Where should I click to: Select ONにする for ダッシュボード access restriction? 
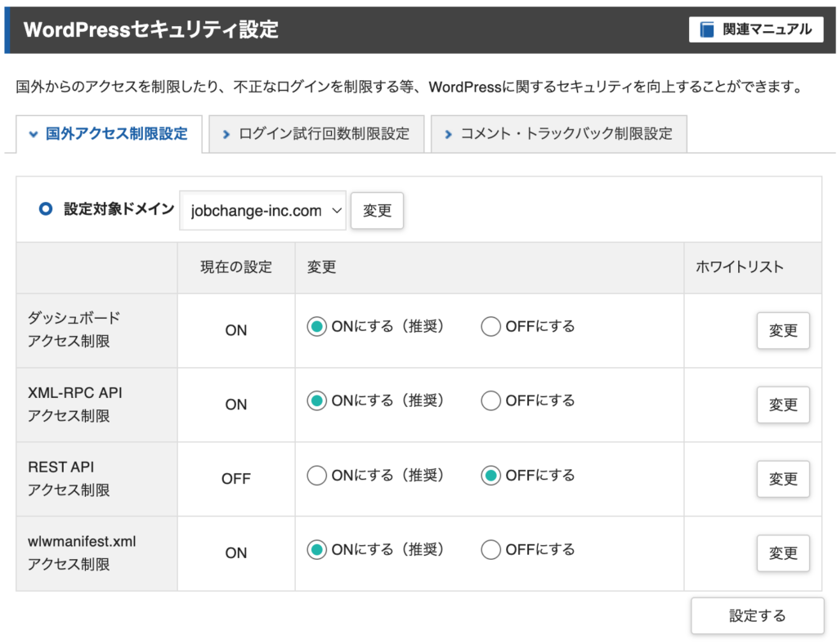[316, 327]
